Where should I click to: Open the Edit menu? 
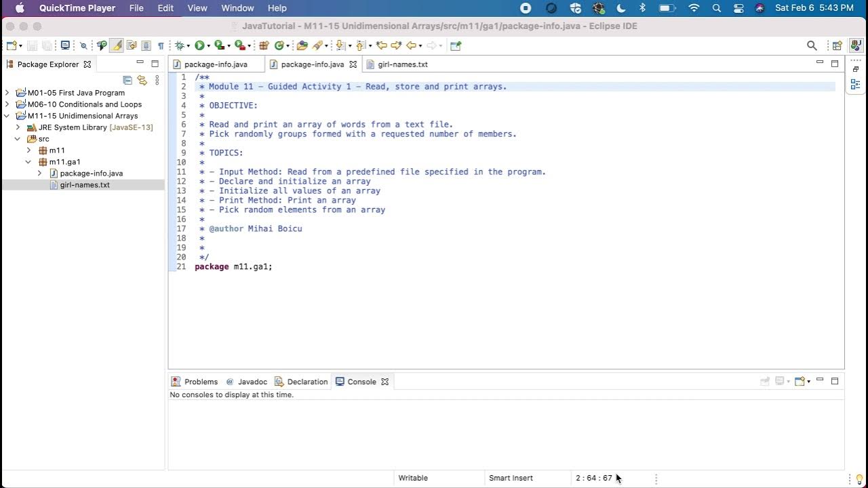165,8
